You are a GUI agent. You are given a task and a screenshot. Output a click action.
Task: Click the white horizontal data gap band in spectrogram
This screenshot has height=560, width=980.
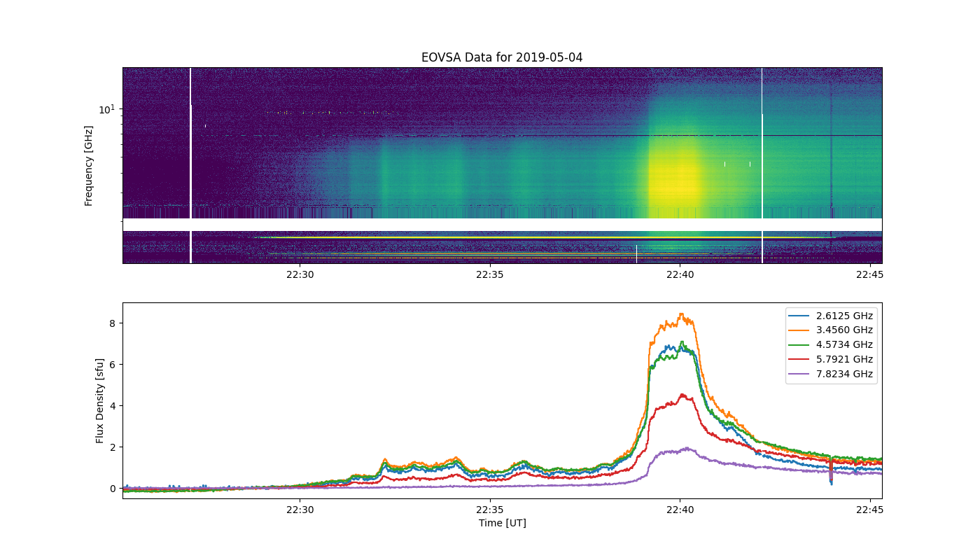click(x=502, y=225)
